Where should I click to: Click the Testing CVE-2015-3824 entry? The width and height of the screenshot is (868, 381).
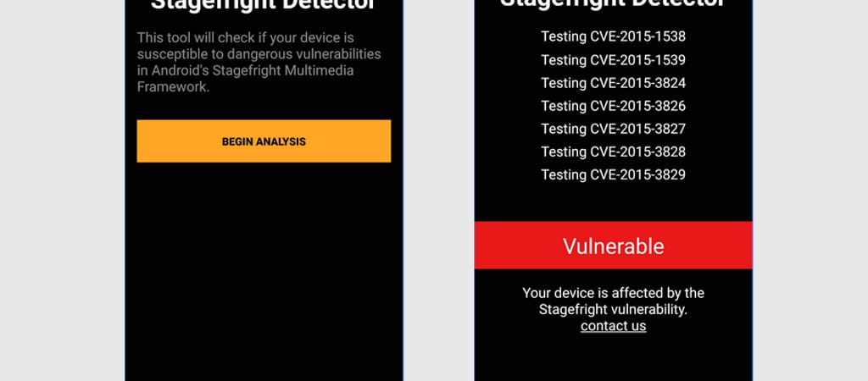click(x=613, y=83)
